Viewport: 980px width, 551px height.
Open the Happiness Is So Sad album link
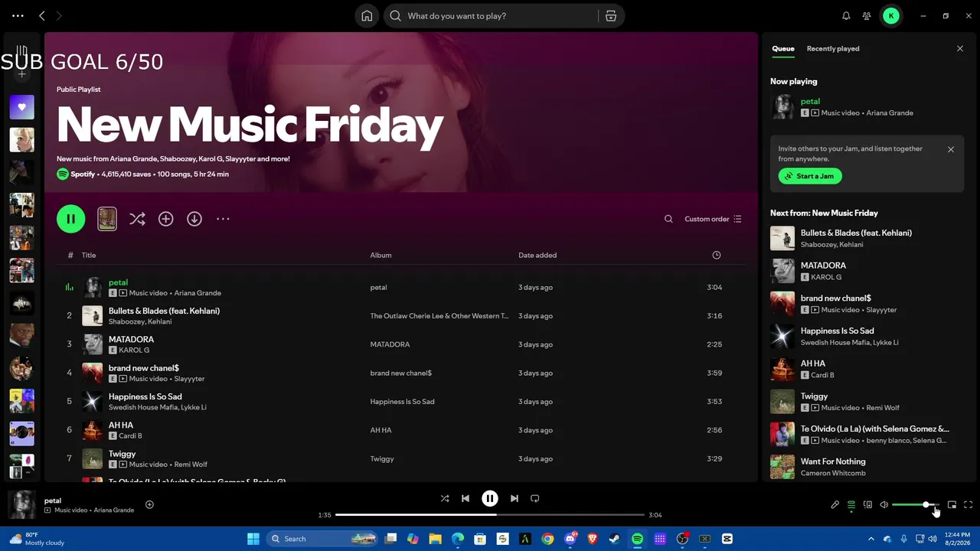pyautogui.click(x=402, y=402)
